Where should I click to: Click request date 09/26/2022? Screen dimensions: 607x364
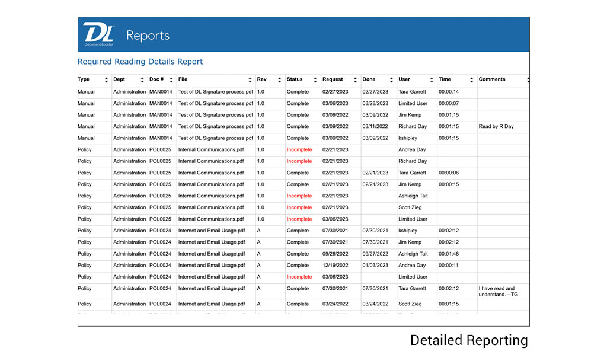point(336,254)
